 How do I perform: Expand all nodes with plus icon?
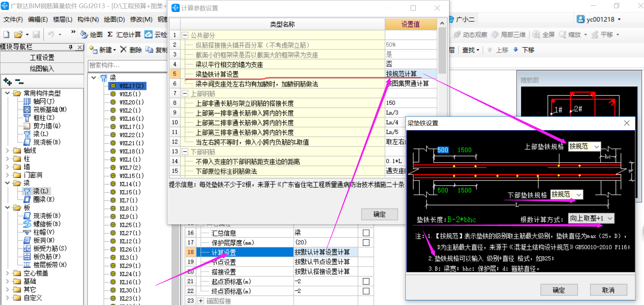click(x=7, y=82)
